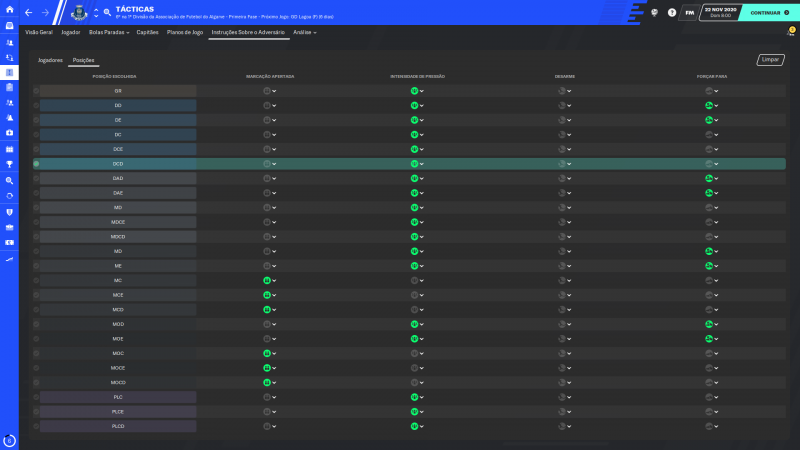Open the Scouting magnifier icon in the sidebar
800x450 pixels.
pos(9,181)
